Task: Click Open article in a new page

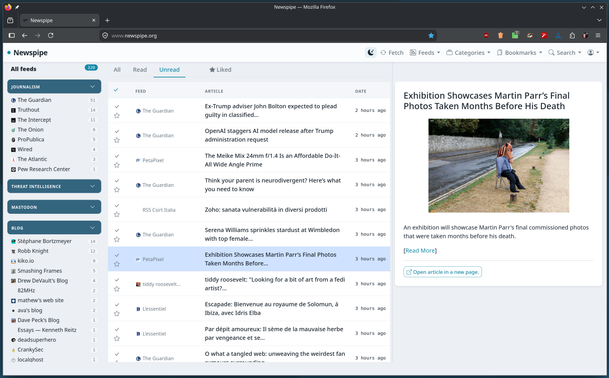Action: tap(442, 272)
